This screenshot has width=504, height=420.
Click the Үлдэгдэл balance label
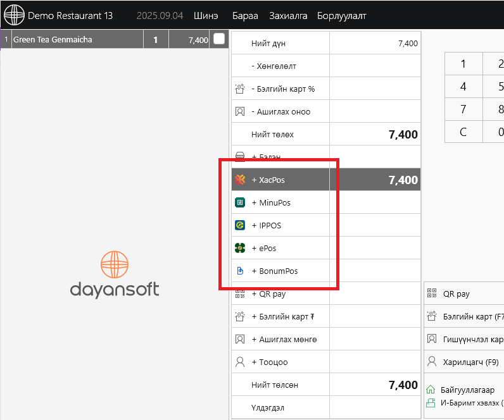(267, 407)
